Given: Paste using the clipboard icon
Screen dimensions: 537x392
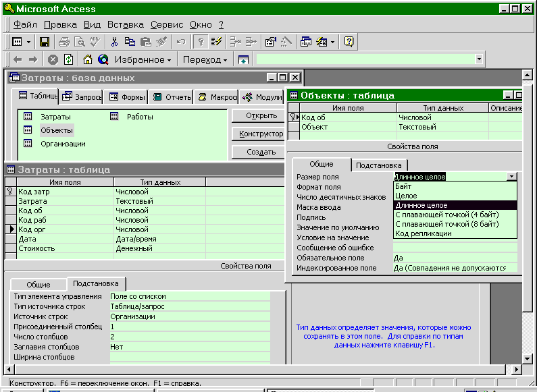Looking at the screenshot, I should coord(146,42).
